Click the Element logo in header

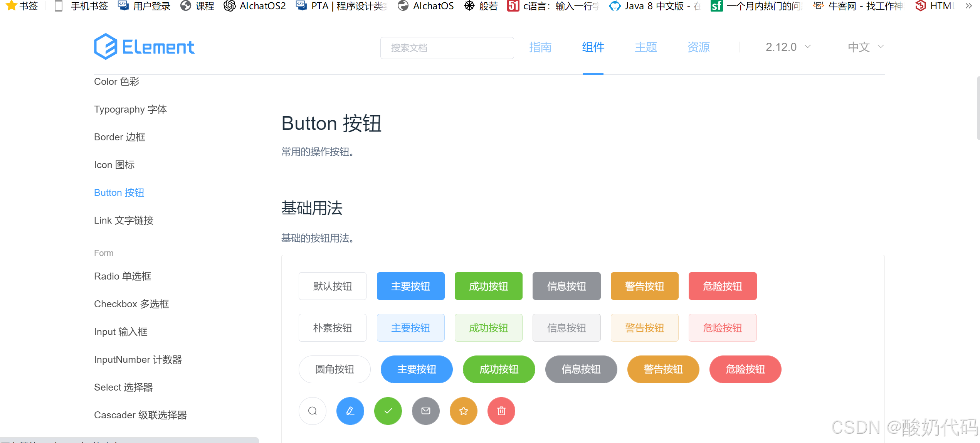pos(144,47)
